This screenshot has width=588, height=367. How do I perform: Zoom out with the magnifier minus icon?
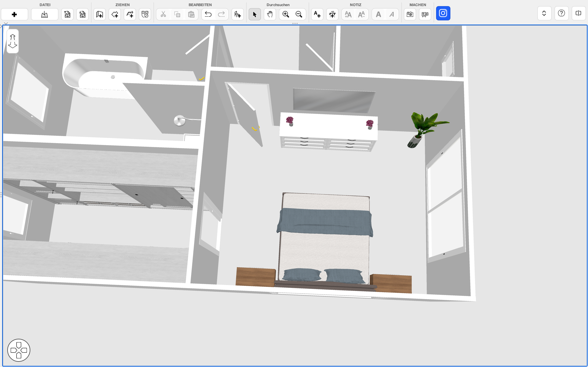(x=299, y=14)
